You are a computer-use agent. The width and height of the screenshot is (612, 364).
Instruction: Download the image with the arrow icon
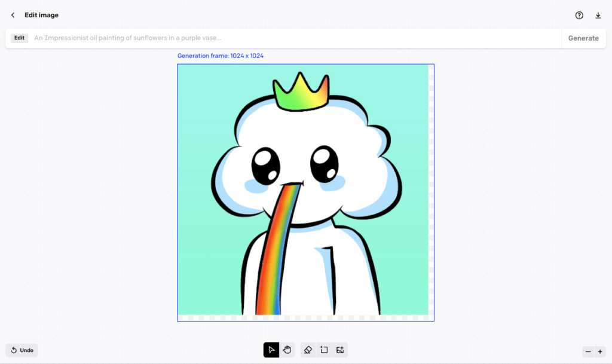pos(598,16)
